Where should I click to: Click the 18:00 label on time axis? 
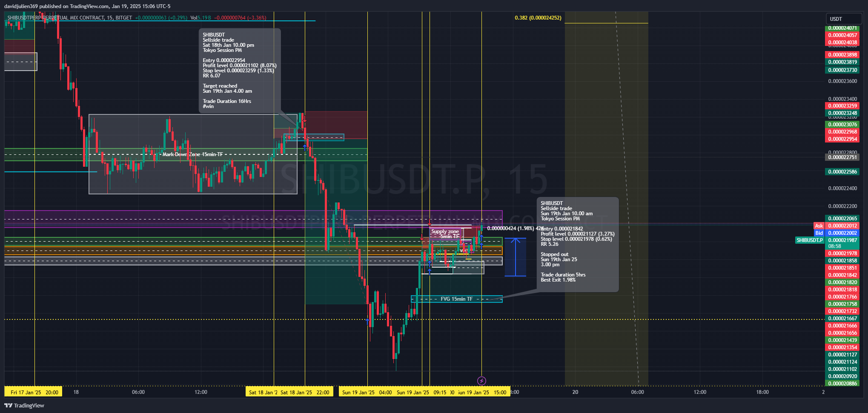(x=762, y=392)
